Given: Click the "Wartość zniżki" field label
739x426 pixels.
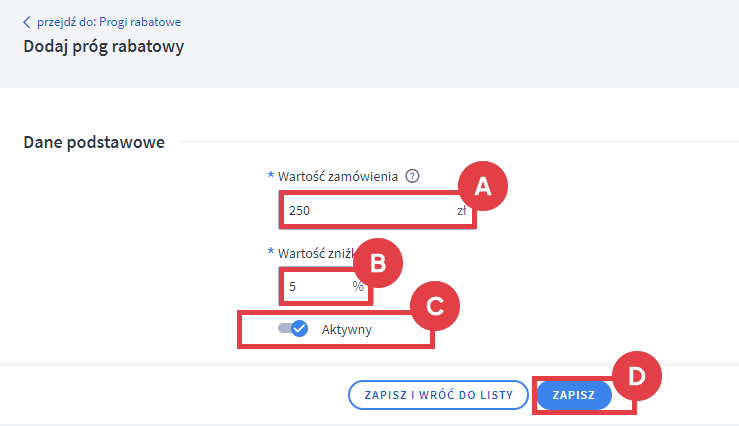Looking at the screenshot, I should tap(315, 252).
